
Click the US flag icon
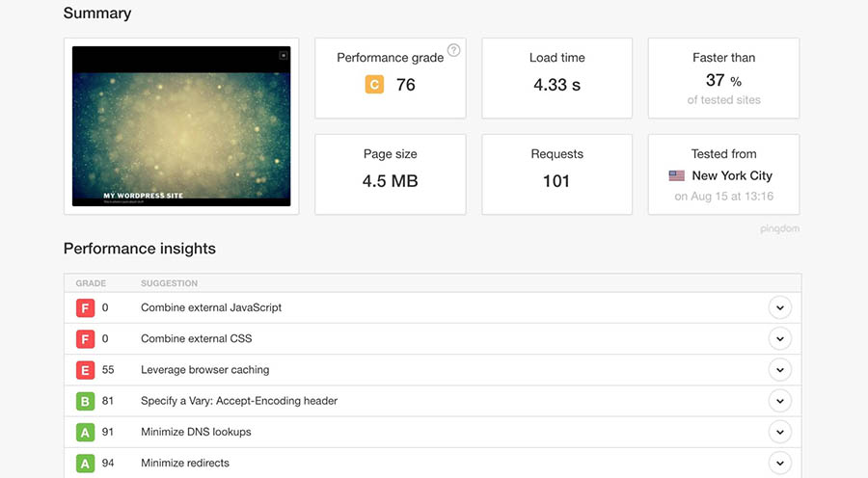[x=676, y=176]
